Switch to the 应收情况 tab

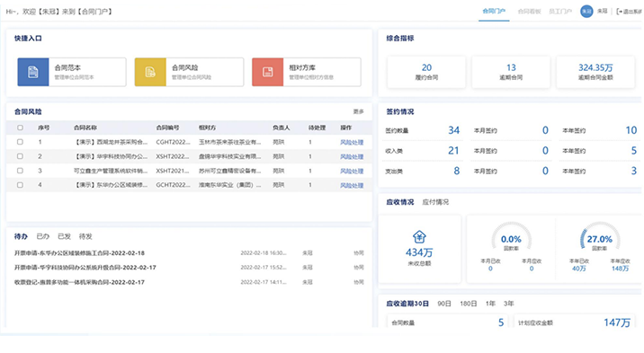(400, 202)
